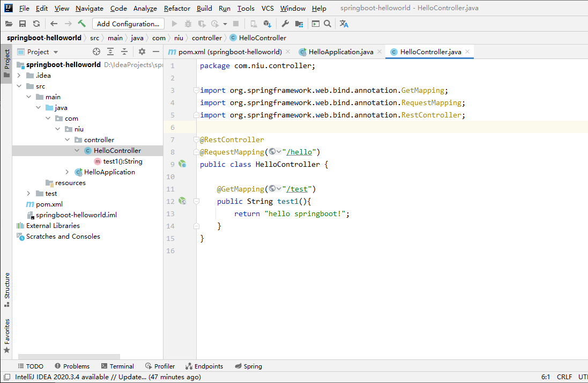Click the locate opened file crosshair icon
588x383 pixels.
96,51
